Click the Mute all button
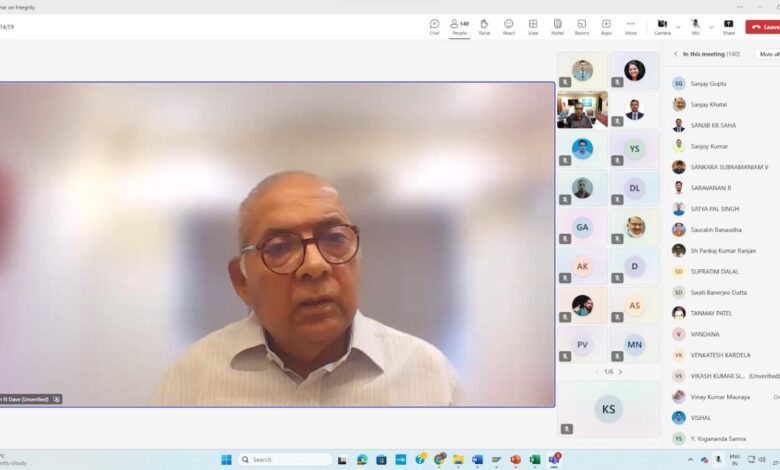Viewport: 780px width, 470px height. 768,54
